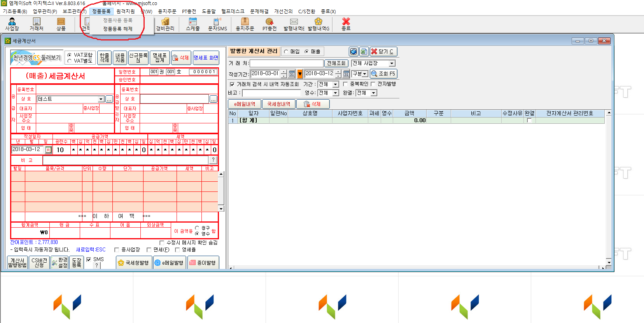
Task: Open 환경설정 tools button
Action: point(60,263)
